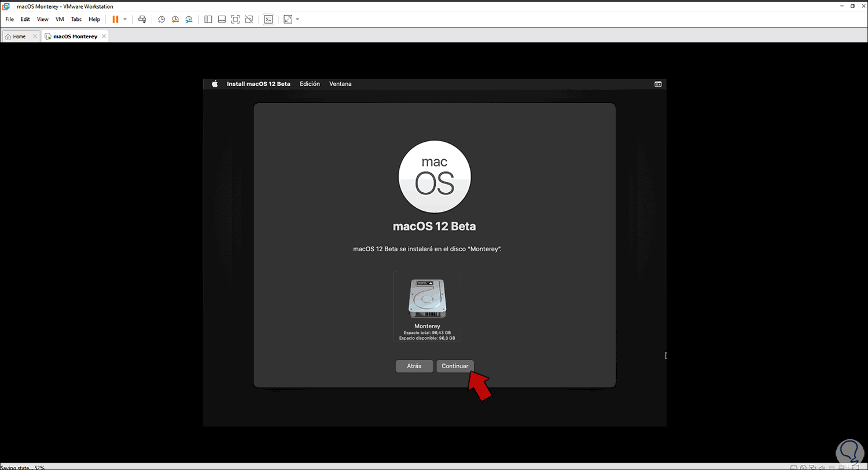
Task: Open the power options dropdown arrow beside pause
Action: (x=125, y=19)
